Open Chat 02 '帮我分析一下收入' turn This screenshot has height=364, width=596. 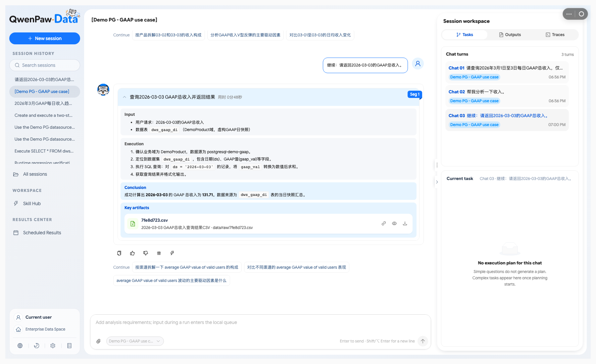click(x=507, y=96)
